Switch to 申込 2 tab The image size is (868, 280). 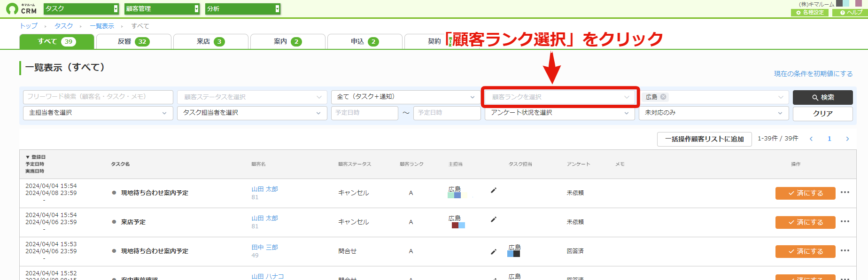point(365,41)
